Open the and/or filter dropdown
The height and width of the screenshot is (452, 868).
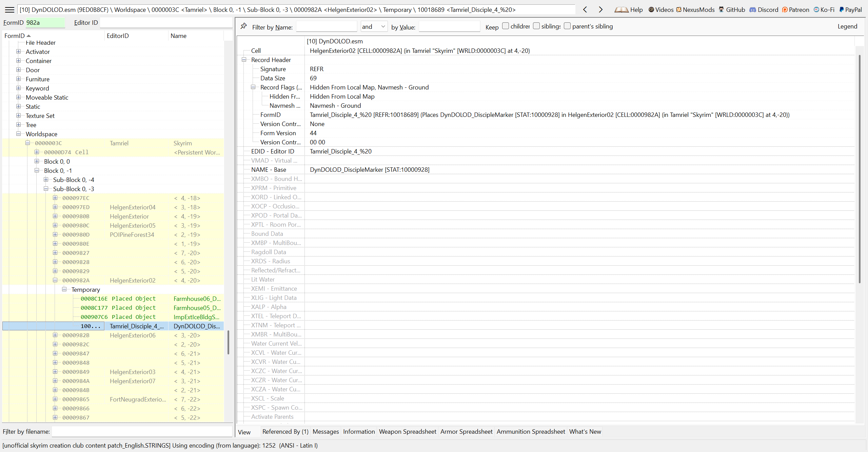(374, 26)
